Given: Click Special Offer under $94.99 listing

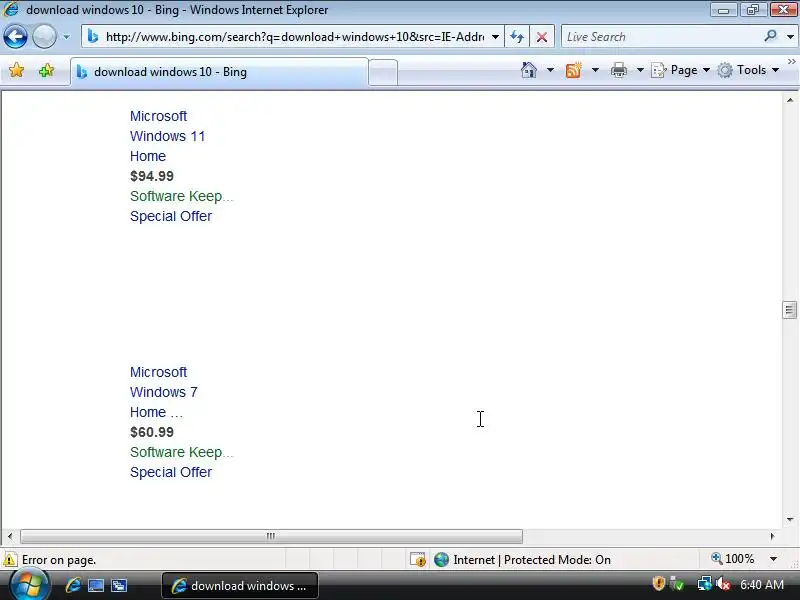Looking at the screenshot, I should 171,216.
